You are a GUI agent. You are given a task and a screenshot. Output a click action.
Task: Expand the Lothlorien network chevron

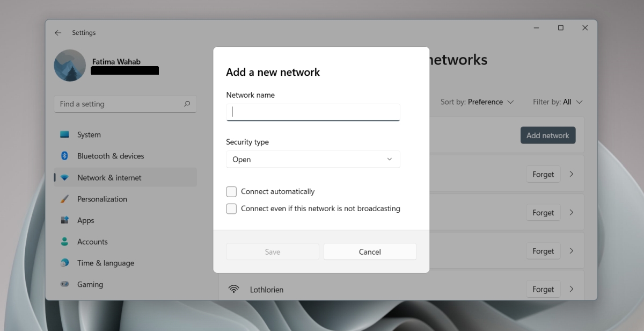(x=572, y=289)
